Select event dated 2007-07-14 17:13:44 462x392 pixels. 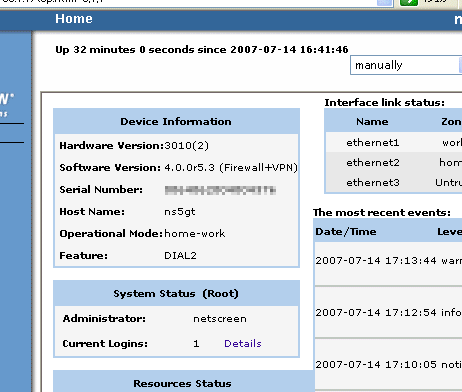coord(388,260)
